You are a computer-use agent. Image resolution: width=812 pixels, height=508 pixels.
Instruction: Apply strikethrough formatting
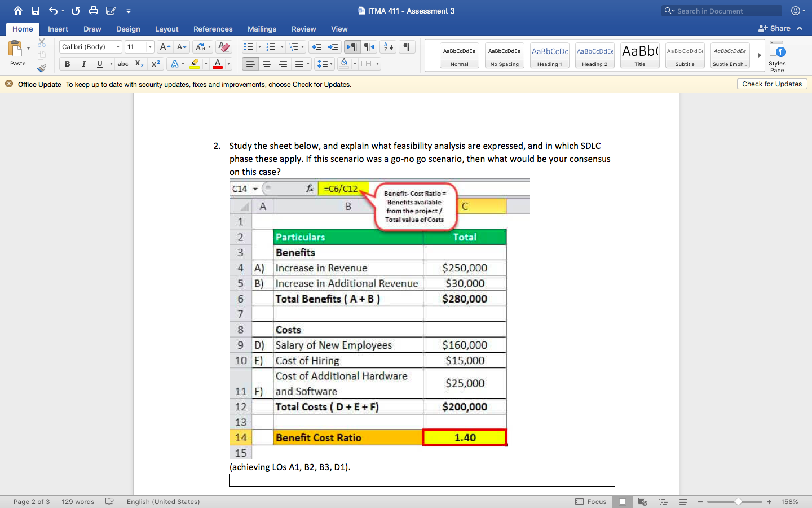point(123,64)
